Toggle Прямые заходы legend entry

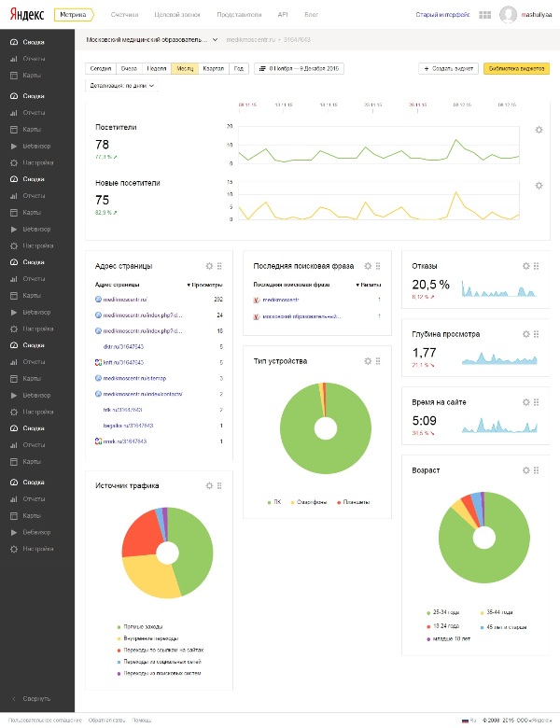(x=140, y=626)
